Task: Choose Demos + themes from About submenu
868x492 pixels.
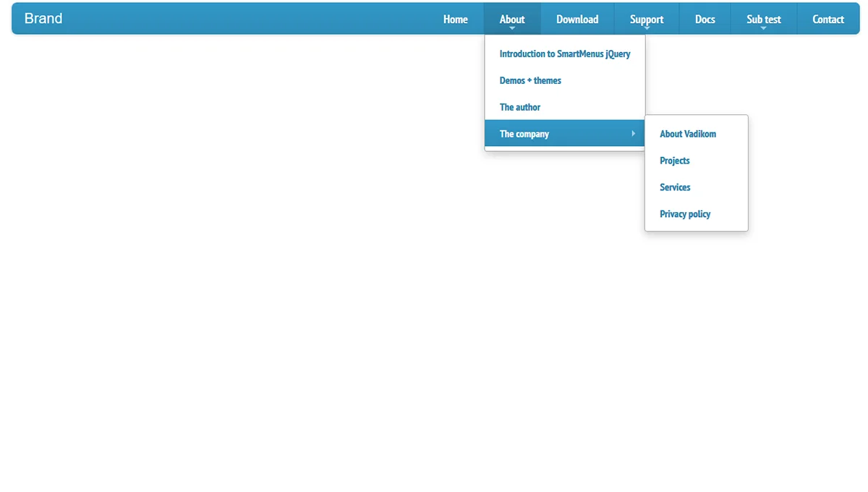Action: click(x=530, y=81)
